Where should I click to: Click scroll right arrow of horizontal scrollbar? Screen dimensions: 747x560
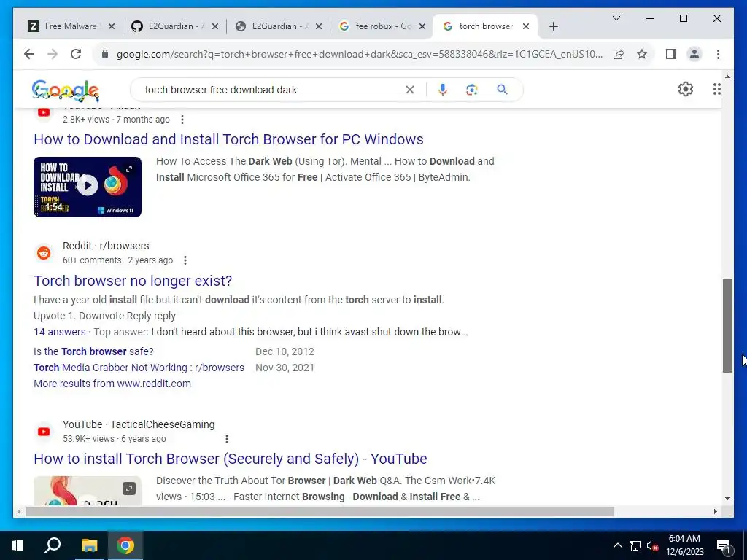click(715, 512)
